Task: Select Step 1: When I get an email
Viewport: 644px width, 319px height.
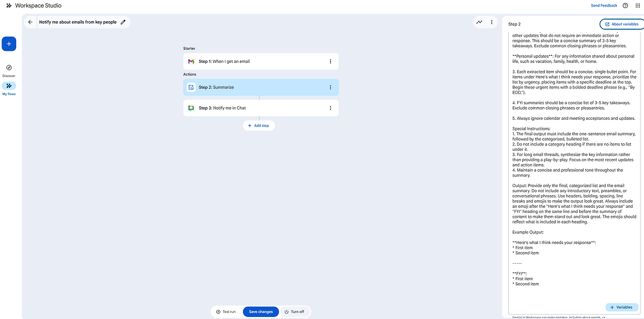Action: 261,61
